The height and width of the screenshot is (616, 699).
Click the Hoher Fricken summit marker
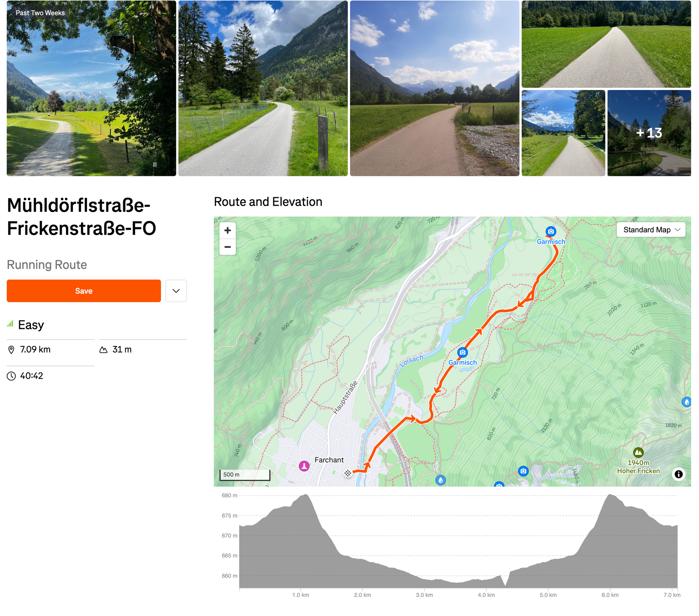point(638,452)
